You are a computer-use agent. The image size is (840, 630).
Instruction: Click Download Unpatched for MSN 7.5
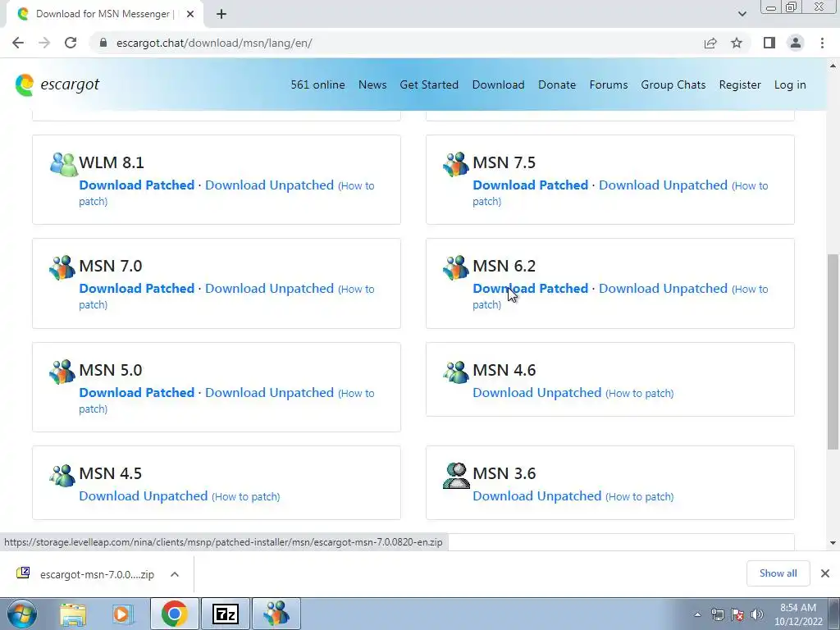[663, 185]
